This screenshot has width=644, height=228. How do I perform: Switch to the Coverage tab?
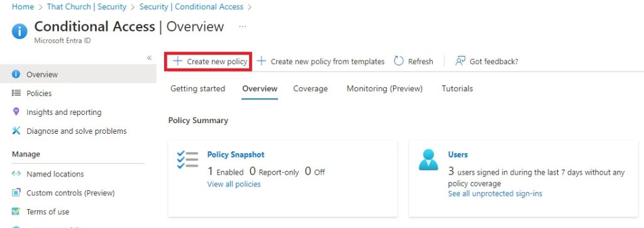(311, 89)
